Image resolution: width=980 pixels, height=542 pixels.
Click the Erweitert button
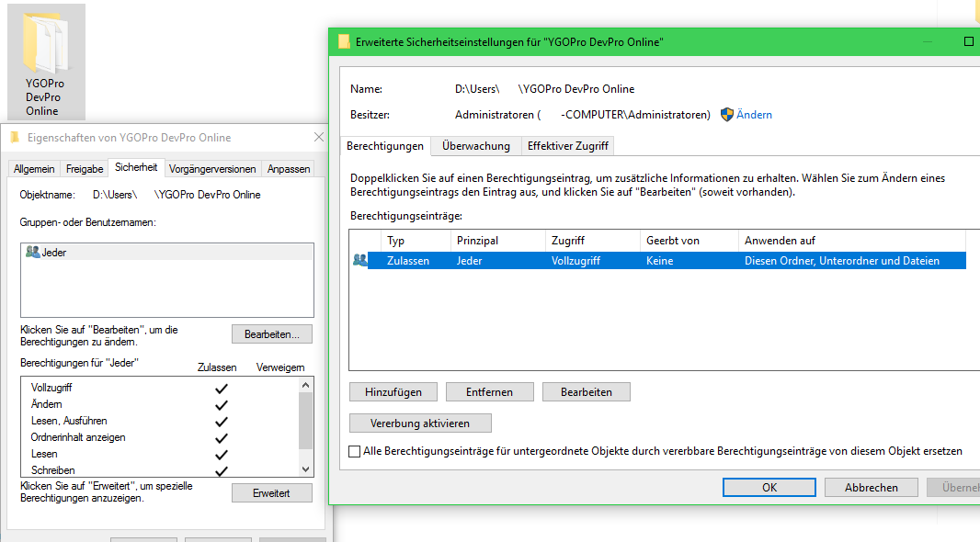pyautogui.click(x=272, y=493)
